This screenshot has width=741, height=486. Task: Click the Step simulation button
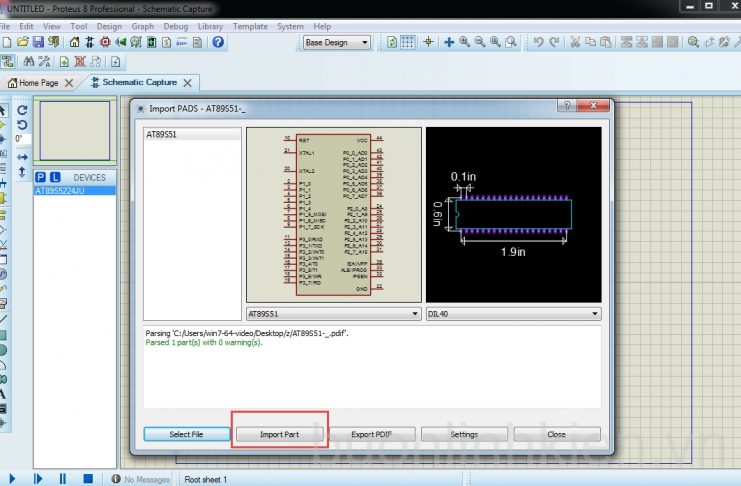[x=38, y=479]
